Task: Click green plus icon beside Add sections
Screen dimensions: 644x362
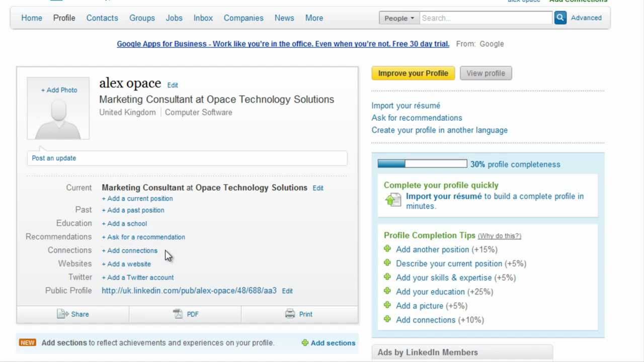Action: [x=305, y=343]
